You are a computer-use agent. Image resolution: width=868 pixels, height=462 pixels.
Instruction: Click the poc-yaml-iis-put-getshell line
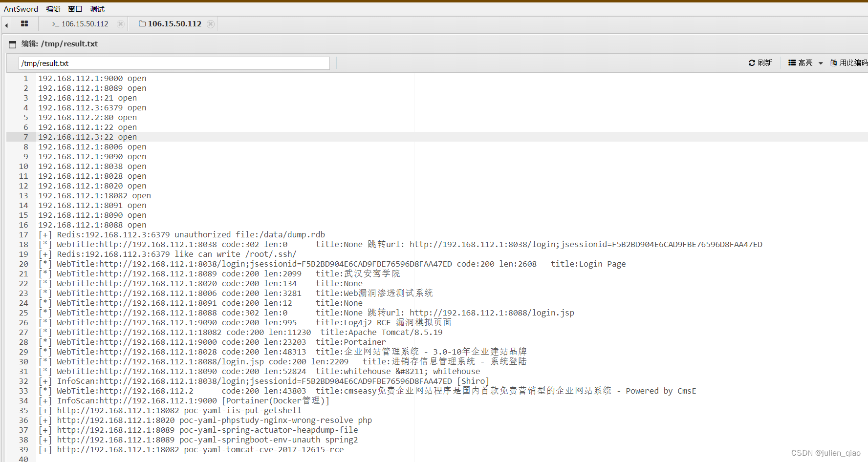tap(170, 410)
